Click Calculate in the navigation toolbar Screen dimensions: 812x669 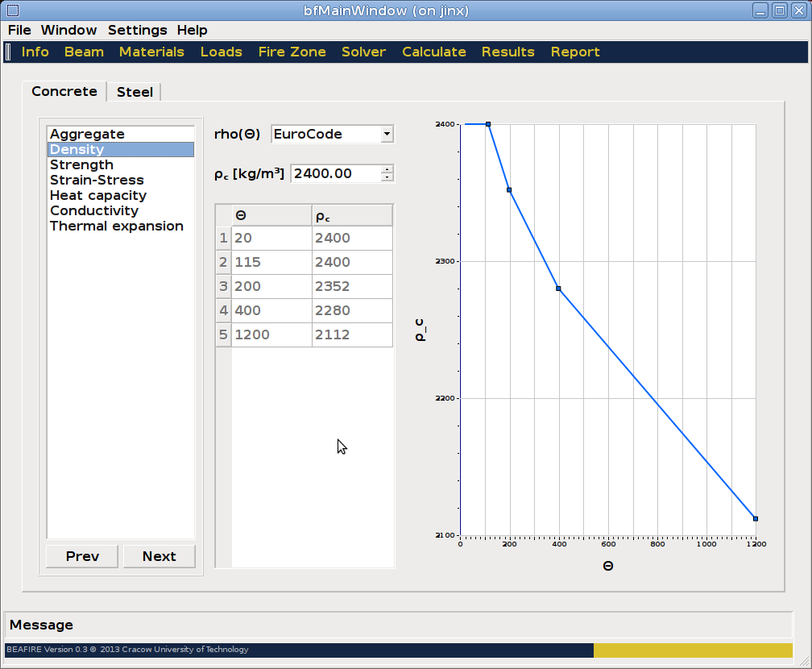point(433,52)
